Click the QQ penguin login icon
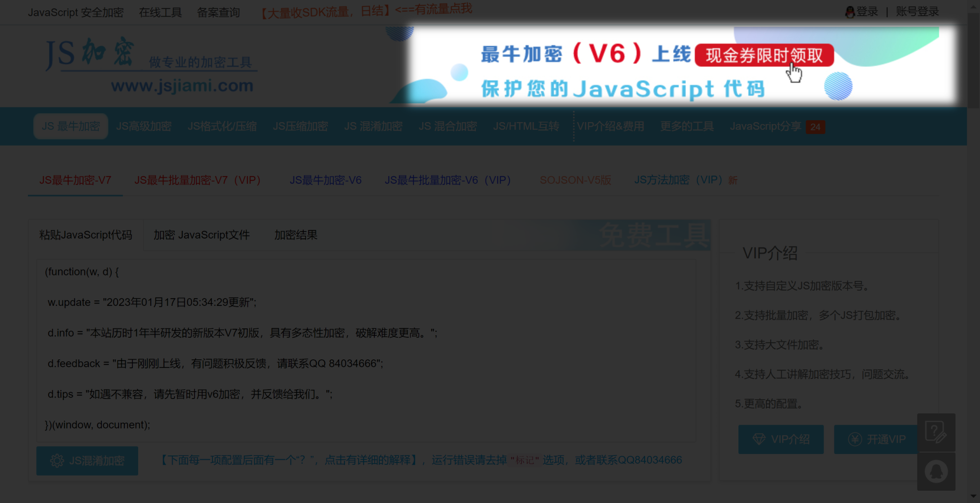This screenshot has width=980, height=503. click(849, 11)
